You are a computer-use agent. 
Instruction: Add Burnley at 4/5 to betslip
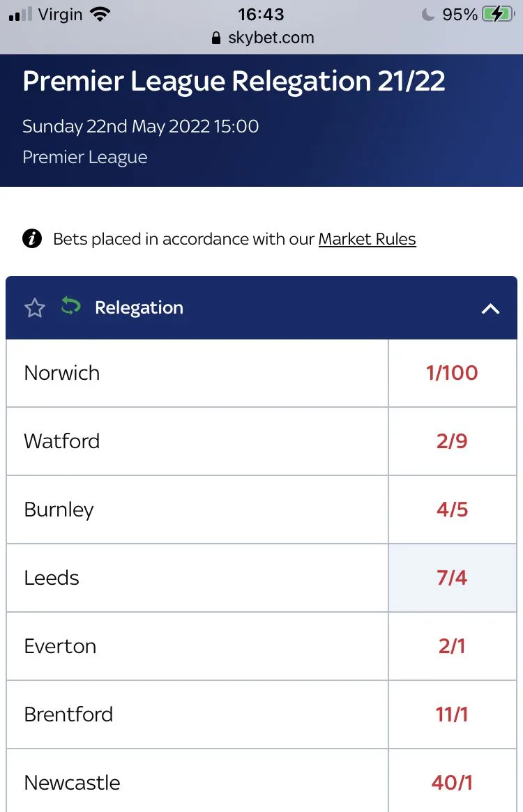[452, 510]
